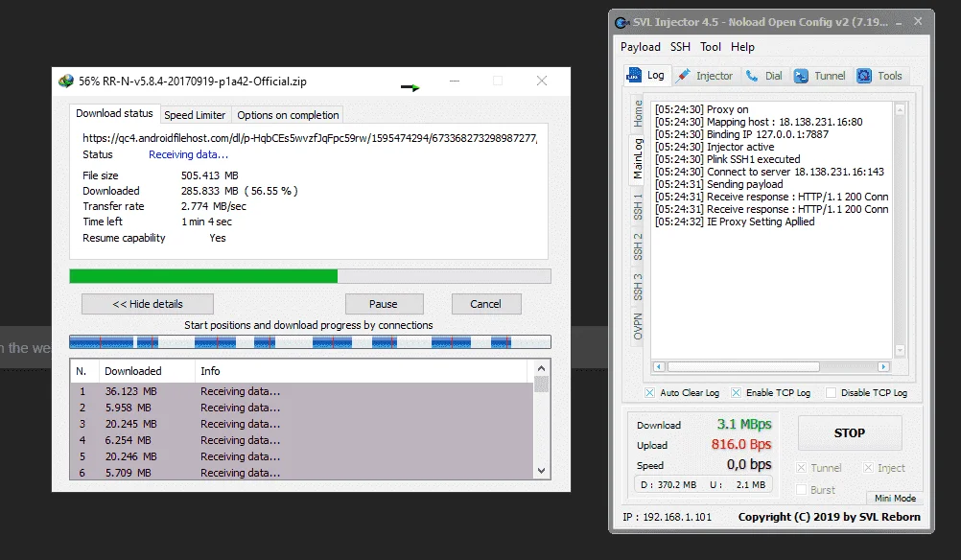
Task: Minimize the SVL Injector window
Action: pyautogui.click(x=899, y=23)
